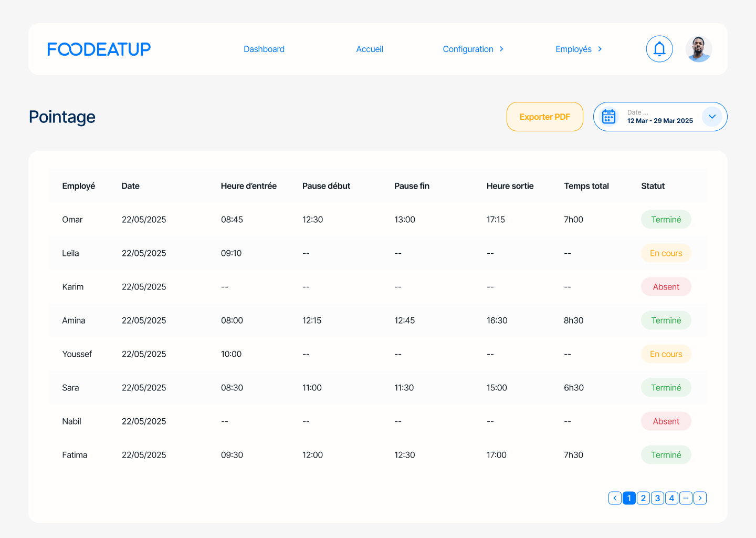Click Amina's Terminé status badge
The width and height of the screenshot is (756, 538).
(666, 320)
